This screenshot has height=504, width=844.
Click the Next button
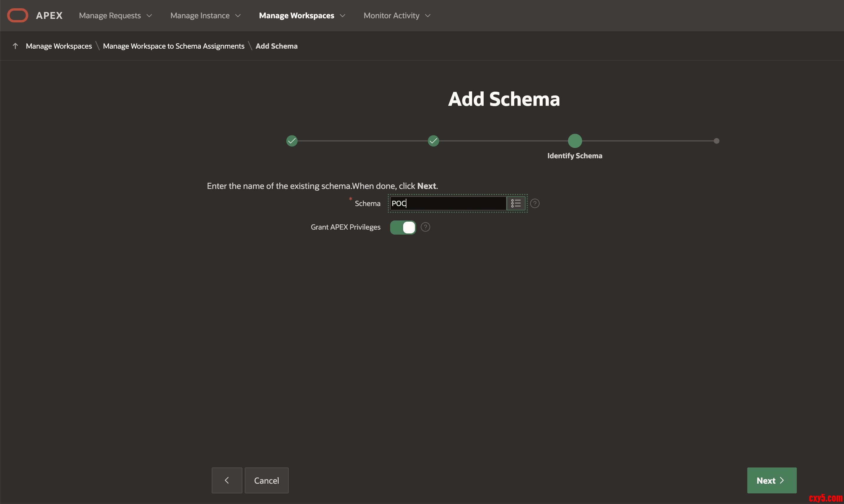coord(771,480)
